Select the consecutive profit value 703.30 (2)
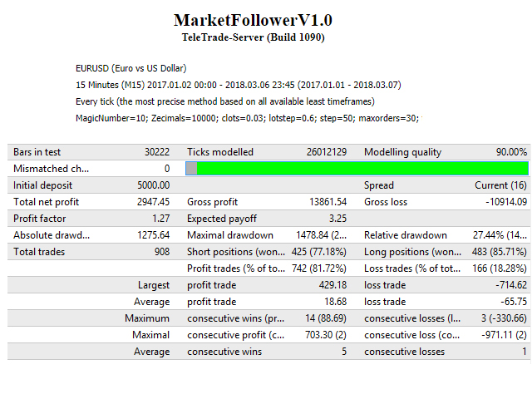Screen dimensions: 532x399 [326, 335]
